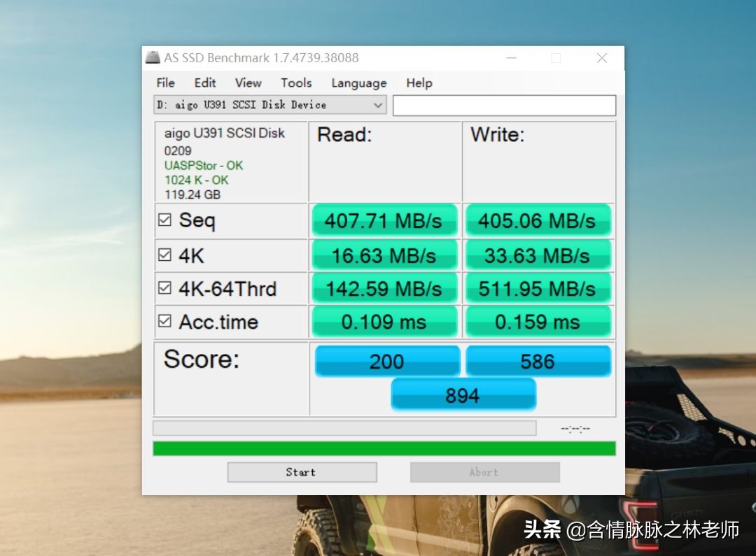This screenshot has height=556, width=756.
Task: Click the benchmark progress bar
Action: point(384,448)
